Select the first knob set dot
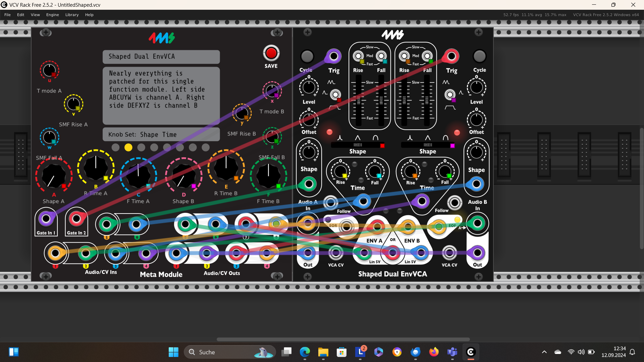 point(115,147)
